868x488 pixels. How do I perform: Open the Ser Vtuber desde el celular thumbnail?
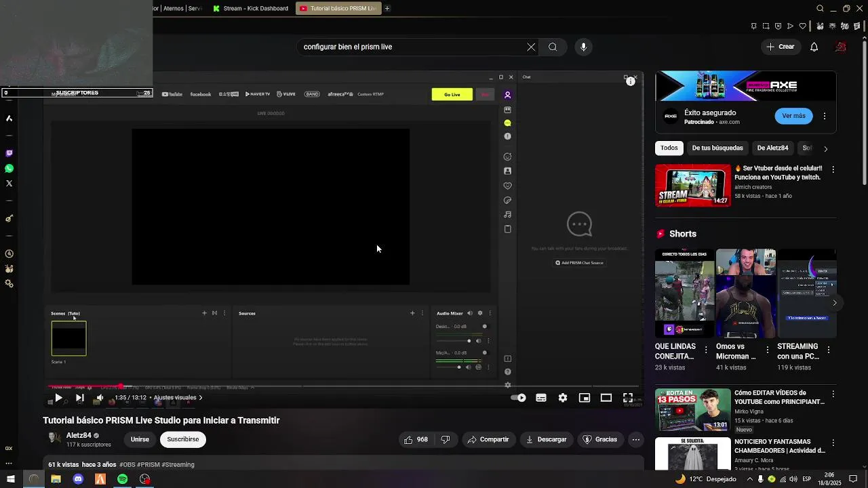click(692, 185)
